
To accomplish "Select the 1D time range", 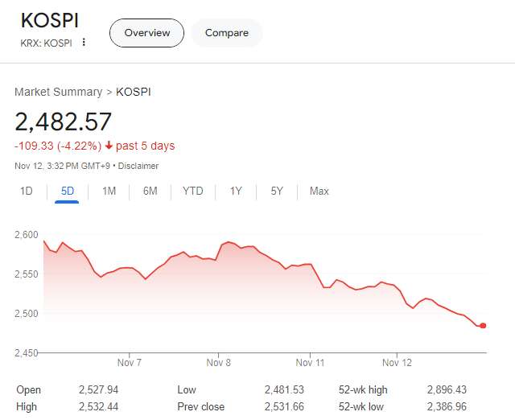I will point(26,191).
